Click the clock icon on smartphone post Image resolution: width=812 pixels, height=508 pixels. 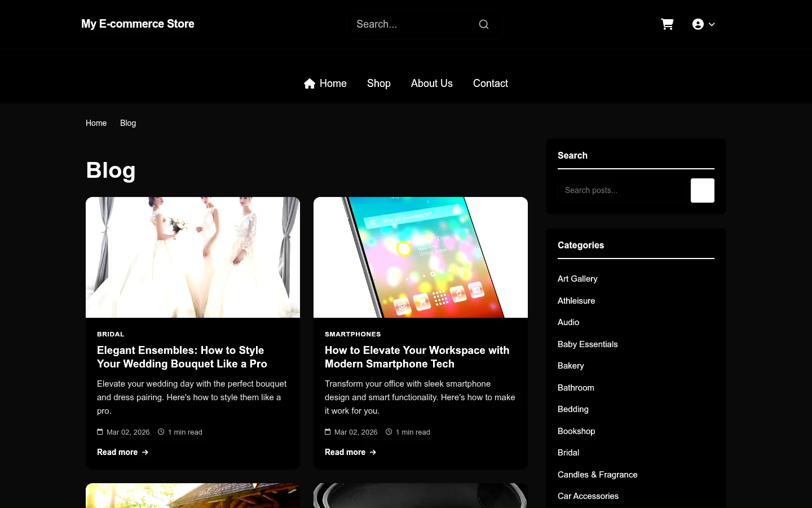coord(389,432)
